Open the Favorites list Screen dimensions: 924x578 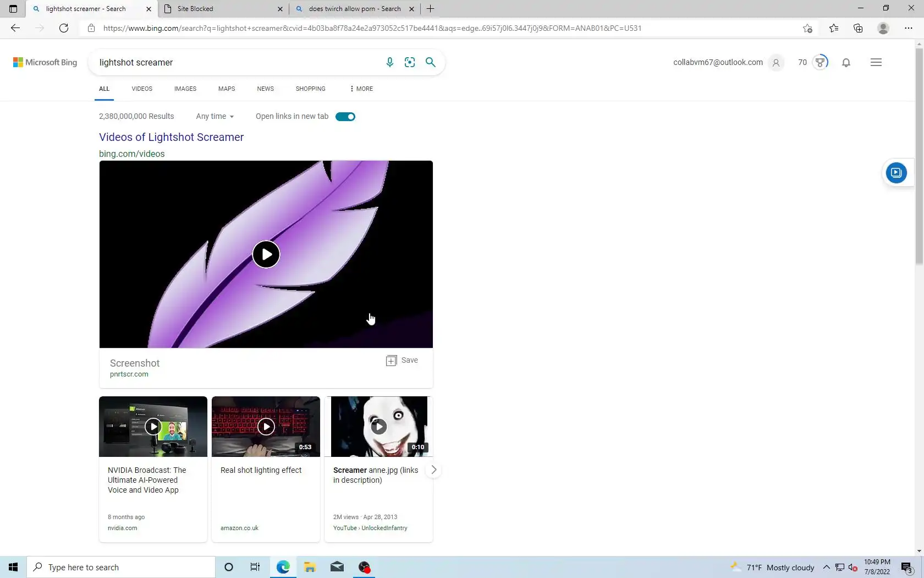834,28
